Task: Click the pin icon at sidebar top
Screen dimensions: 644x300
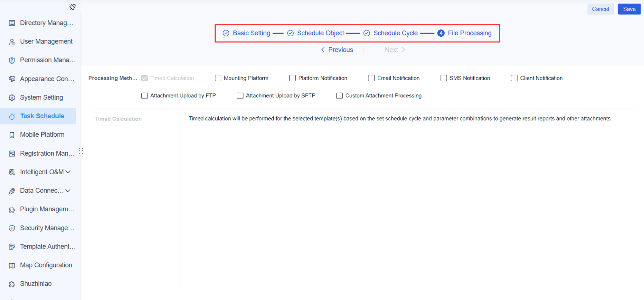Action: click(x=72, y=7)
